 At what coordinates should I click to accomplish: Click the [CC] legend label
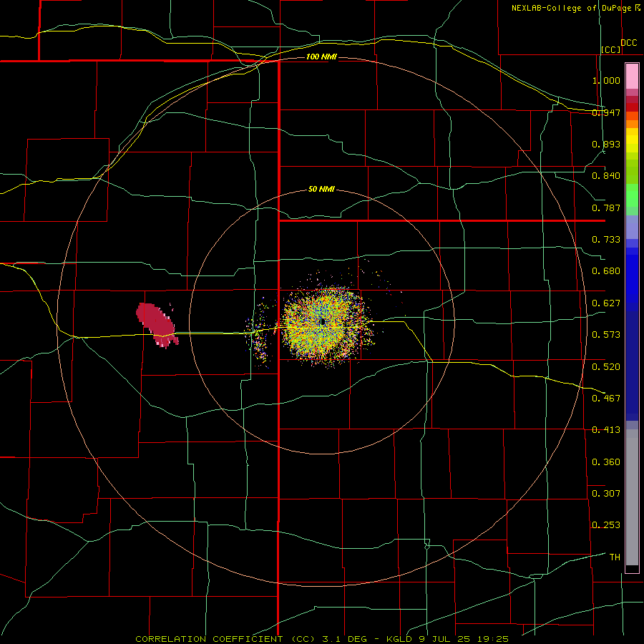click(611, 49)
